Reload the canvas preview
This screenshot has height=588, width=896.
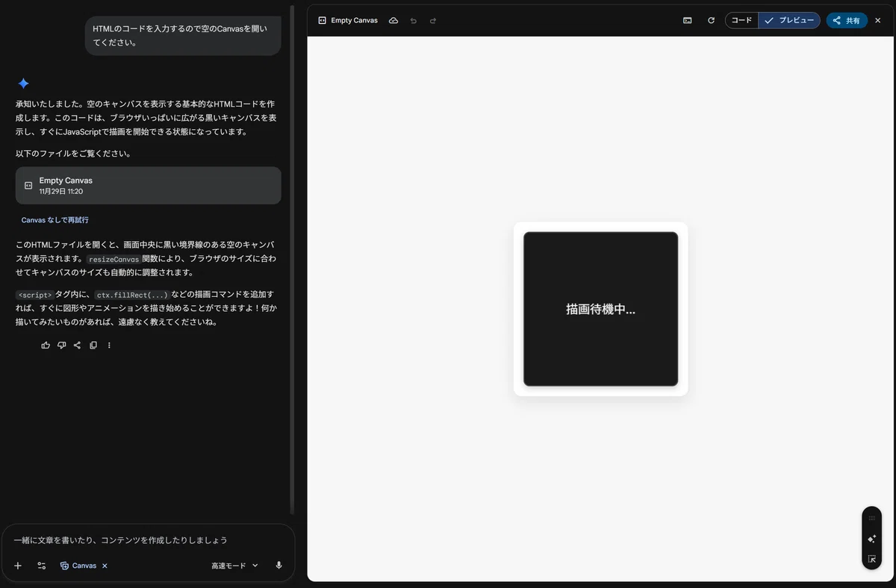(x=711, y=20)
